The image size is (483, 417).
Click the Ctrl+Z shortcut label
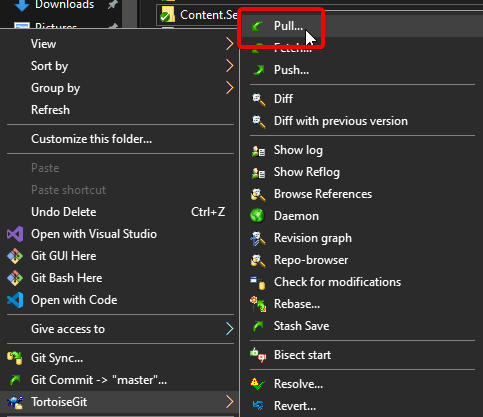(208, 212)
